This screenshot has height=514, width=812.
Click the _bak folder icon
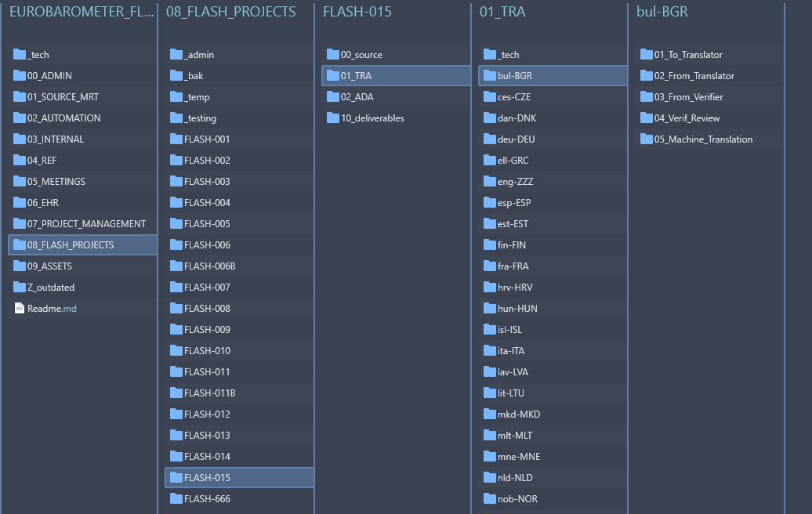coord(176,75)
